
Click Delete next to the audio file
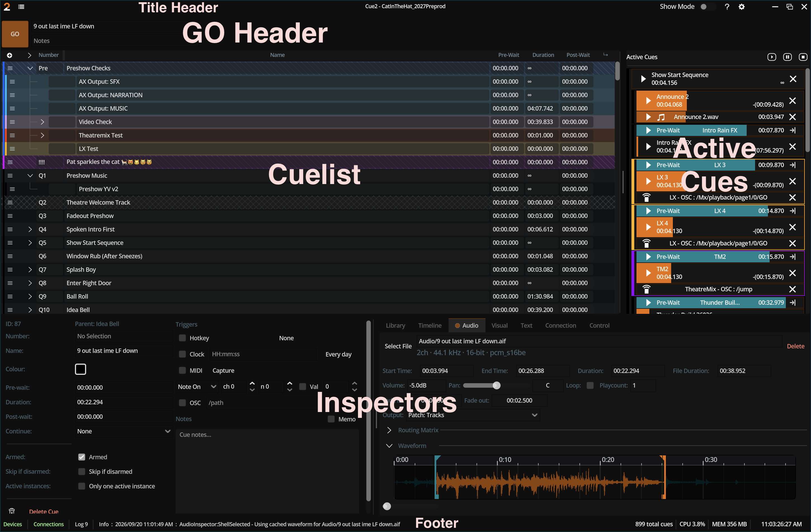point(795,346)
